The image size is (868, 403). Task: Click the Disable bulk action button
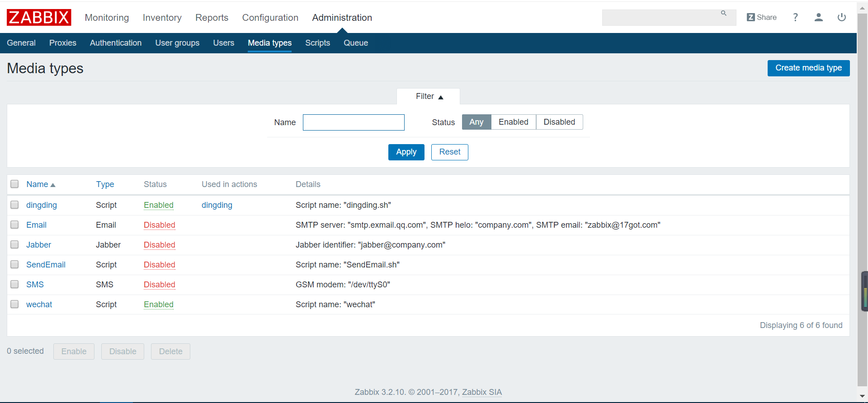point(123,351)
